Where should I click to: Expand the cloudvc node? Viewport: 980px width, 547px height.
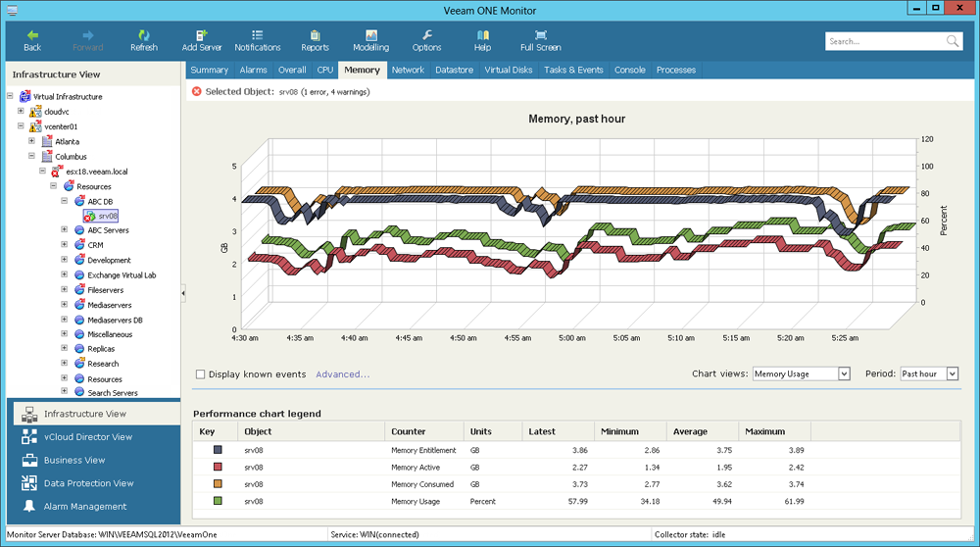(x=21, y=112)
